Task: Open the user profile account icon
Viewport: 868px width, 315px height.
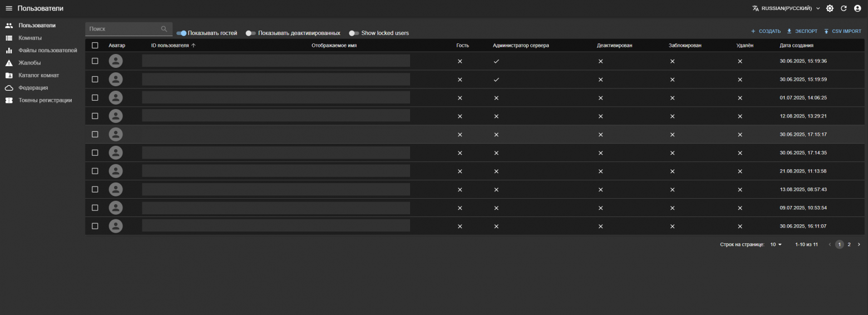Action: (x=857, y=8)
